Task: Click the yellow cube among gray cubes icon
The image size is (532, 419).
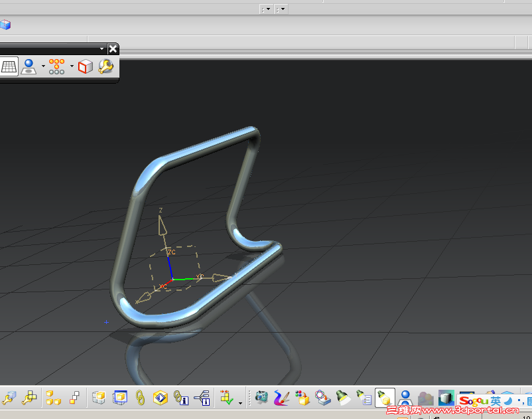Action: point(99,398)
